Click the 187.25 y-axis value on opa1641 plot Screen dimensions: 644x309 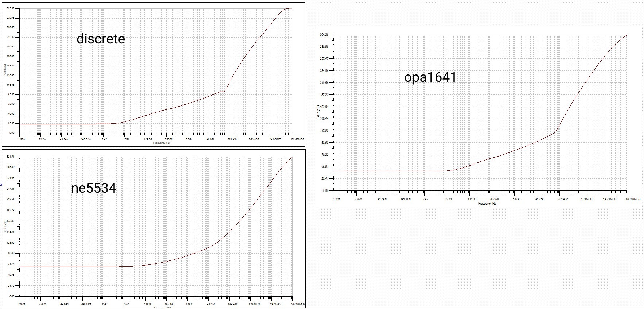click(324, 95)
